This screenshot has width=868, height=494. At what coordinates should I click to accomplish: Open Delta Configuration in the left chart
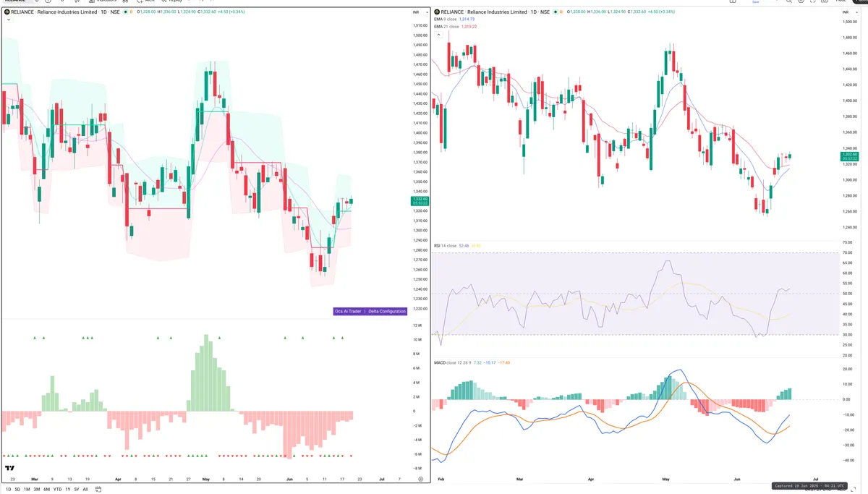386,311
